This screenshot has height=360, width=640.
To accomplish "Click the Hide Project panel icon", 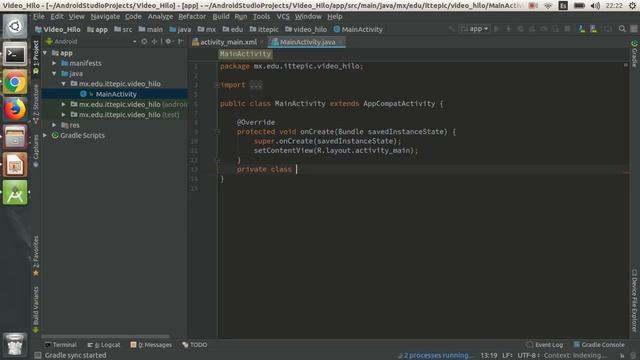I will click(x=180, y=42).
